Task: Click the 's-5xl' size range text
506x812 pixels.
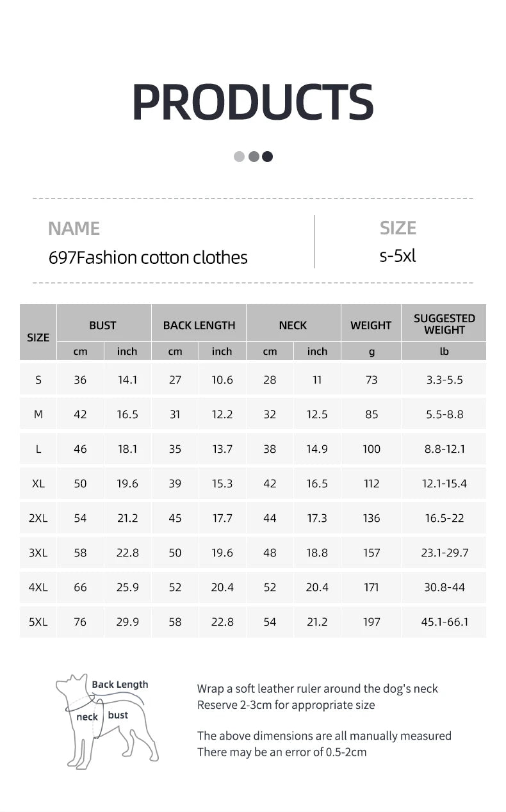Action: pyautogui.click(x=398, y=256)
